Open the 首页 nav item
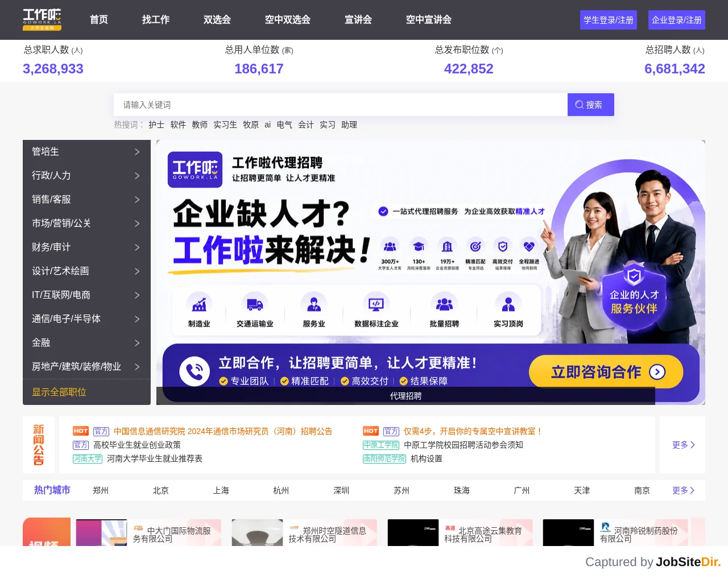Viewport: 728px width, 579px height. tap(99, 20)
